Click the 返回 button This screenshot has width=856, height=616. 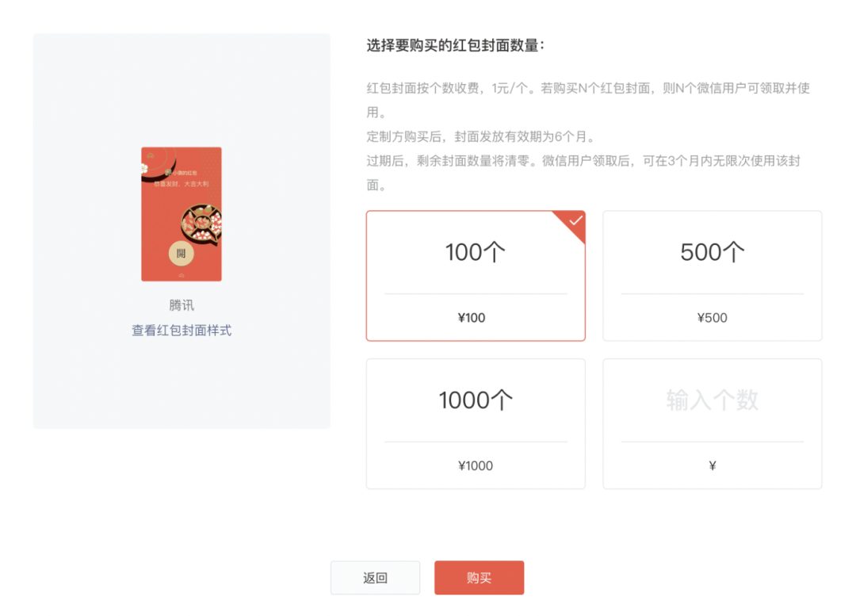tap(375, 577)
